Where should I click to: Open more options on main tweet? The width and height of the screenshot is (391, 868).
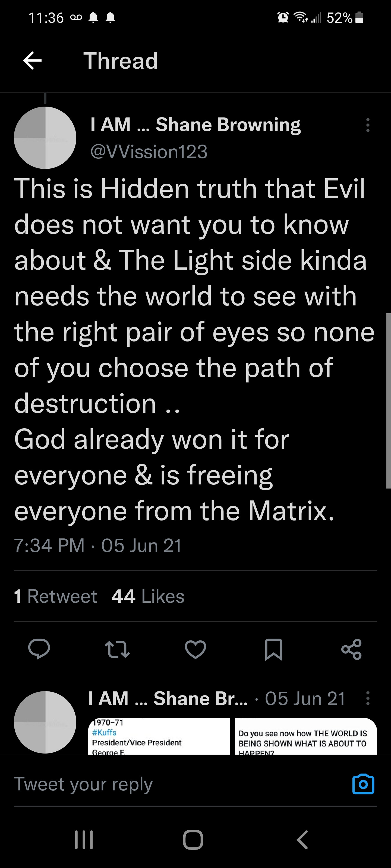[368, 125]
